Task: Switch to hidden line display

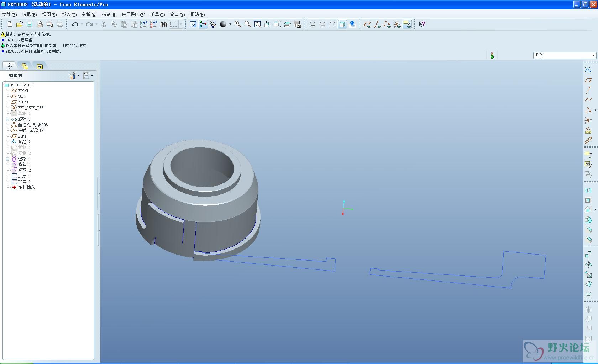Action: (x=322, y=24)
